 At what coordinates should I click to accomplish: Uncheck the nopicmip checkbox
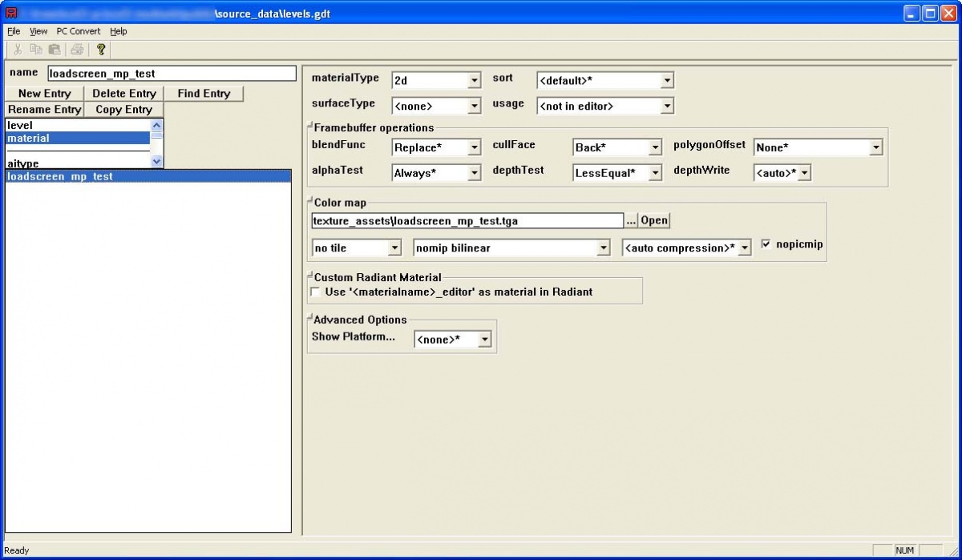point(766,244)
